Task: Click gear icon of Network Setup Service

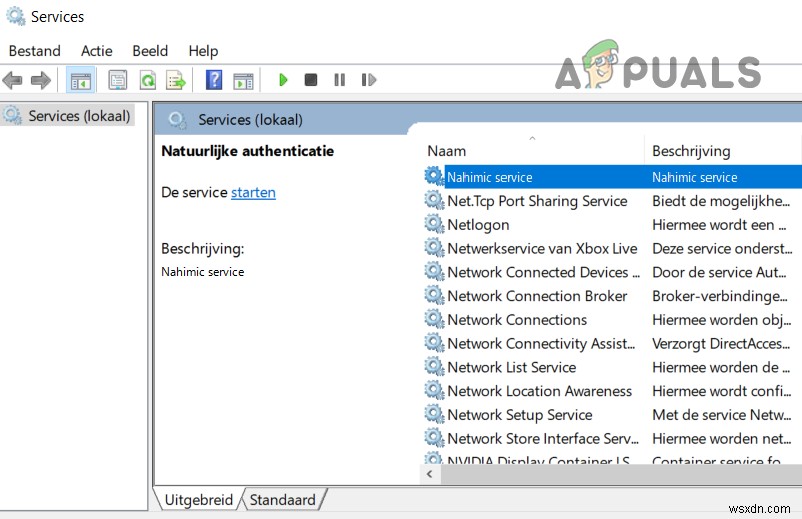Action: coord(434,414)
